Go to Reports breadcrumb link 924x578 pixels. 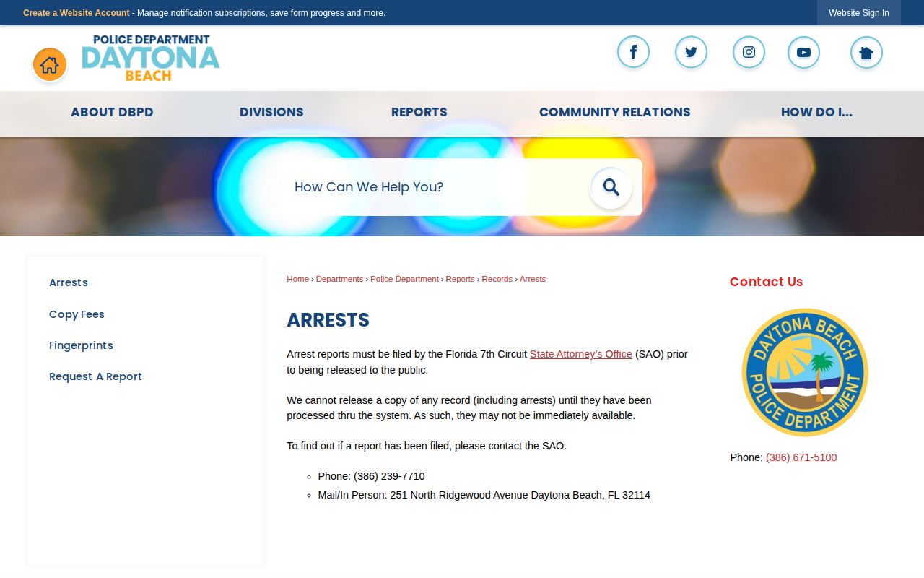pos(460,279)
